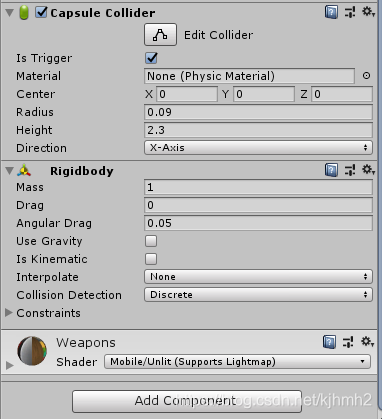Click the Constraints label
This screenshot has width=382, height=419.
tap(49, 313)
